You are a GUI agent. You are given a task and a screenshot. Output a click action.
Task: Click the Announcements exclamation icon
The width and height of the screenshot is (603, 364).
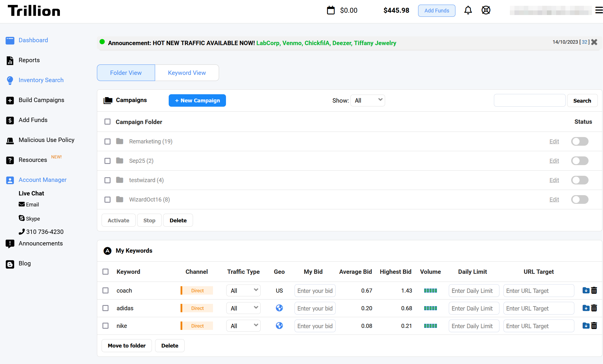[10, 244]
